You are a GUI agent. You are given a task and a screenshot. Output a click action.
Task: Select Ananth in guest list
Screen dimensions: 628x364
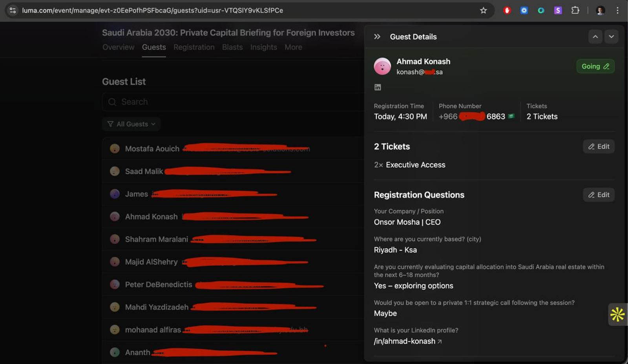[234, 352]
